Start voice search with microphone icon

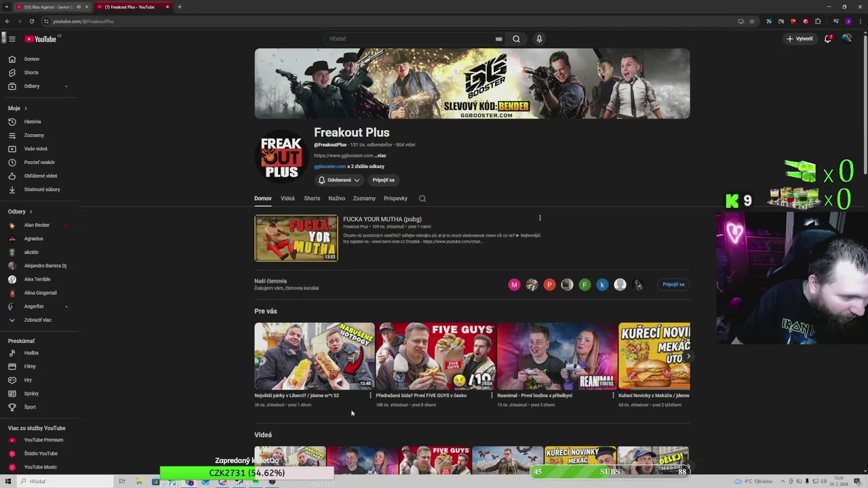(x=539, y=39)
